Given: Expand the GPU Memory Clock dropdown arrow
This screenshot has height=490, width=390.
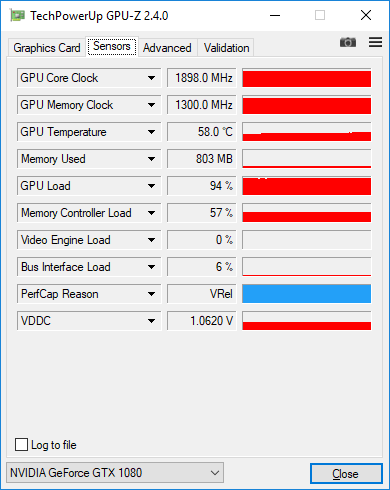Looking at the screenshot, I should pyautogui.click(x=151, y=105).
